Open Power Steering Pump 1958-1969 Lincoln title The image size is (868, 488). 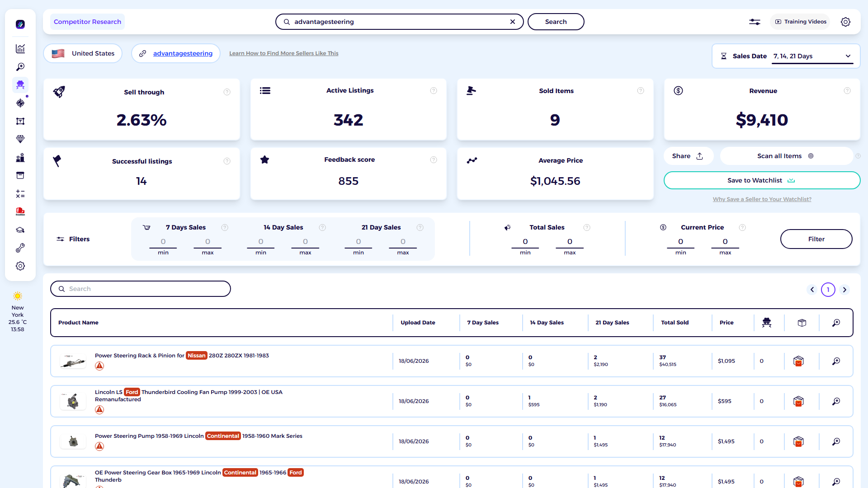[198, 436]
